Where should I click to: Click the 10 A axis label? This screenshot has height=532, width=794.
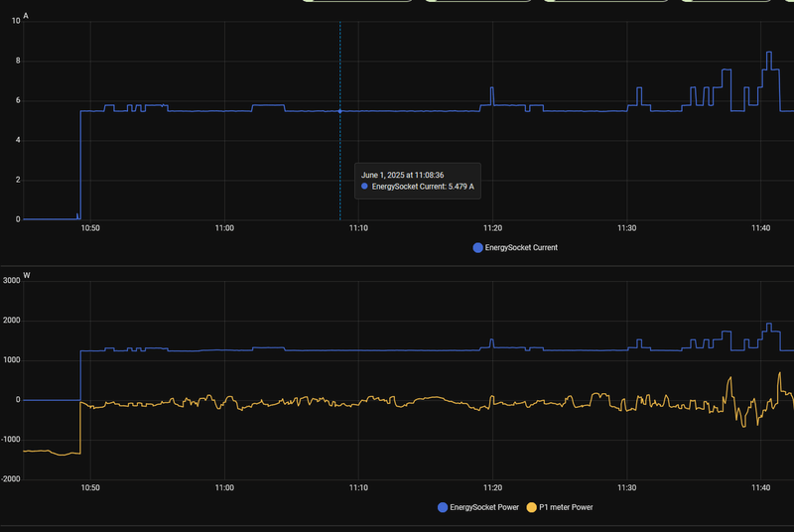pyautogui.click(x=16, y=21)
